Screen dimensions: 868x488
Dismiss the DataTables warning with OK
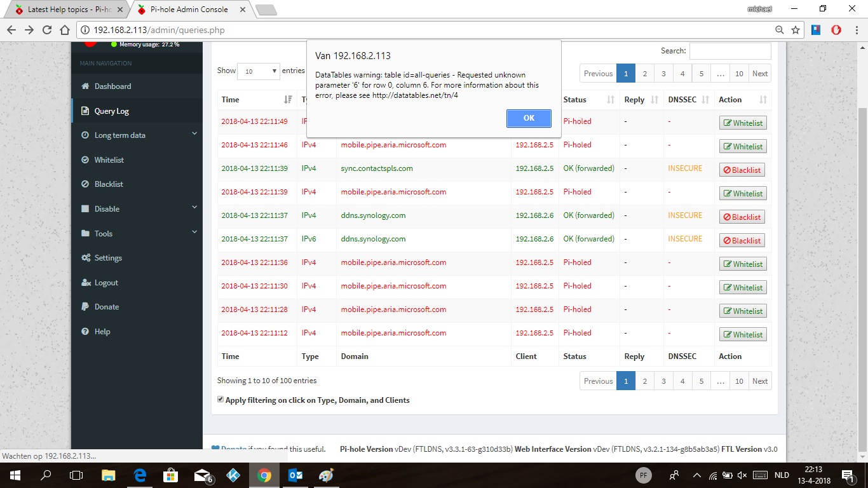pyautogui.click(x=529, y=118)
